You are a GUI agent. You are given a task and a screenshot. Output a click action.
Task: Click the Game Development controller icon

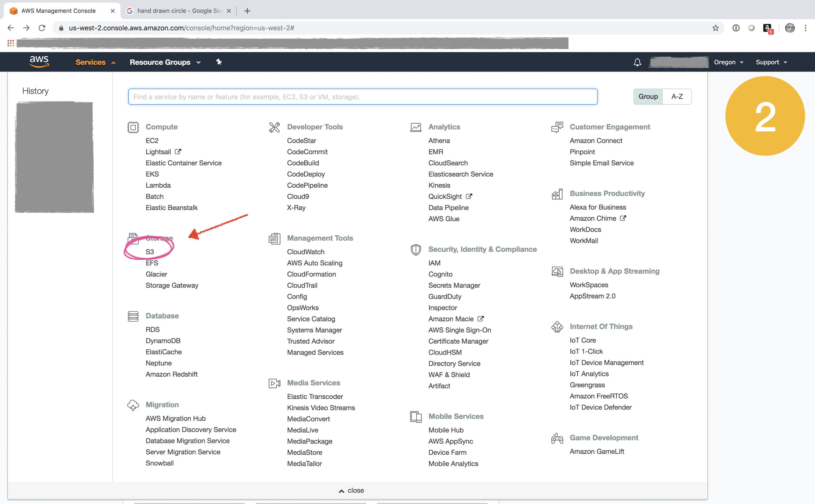coord(557,438)
